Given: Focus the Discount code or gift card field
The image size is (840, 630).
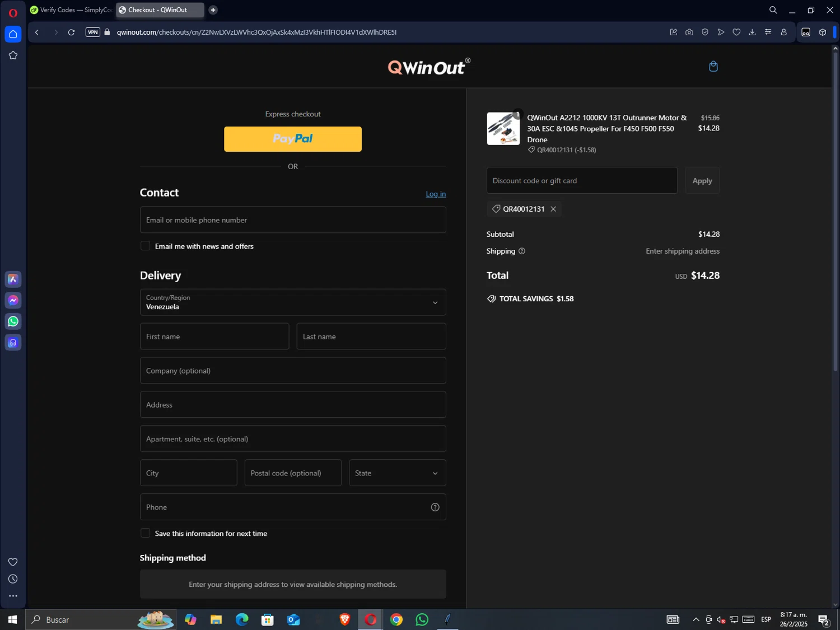Looking at the screenshot, I should coord(582,181).
